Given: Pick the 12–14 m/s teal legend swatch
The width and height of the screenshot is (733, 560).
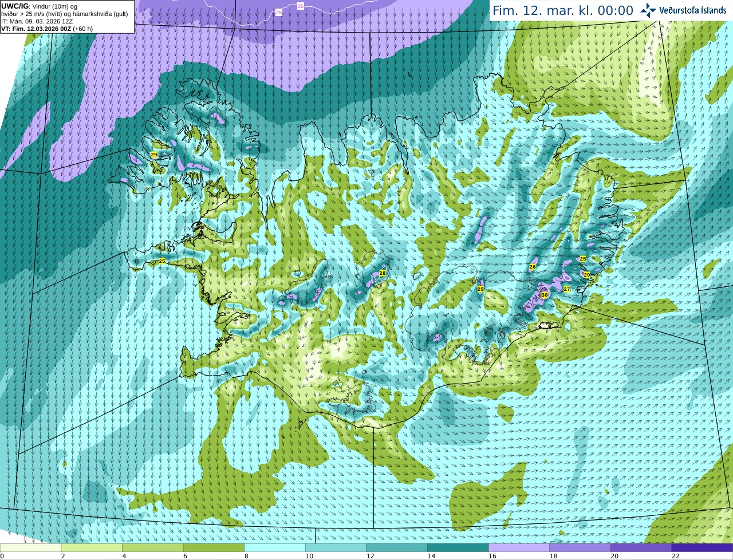Looking at the screenshot, I should [397, 548].
